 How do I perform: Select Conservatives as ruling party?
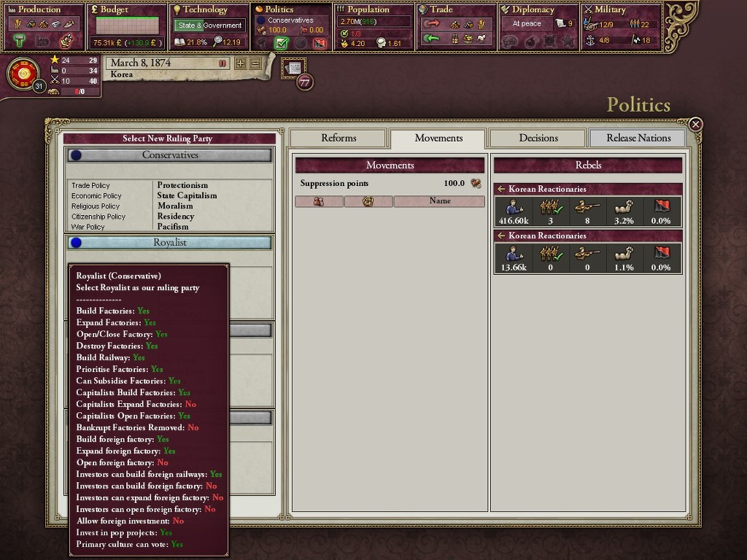tap(169, 155)
